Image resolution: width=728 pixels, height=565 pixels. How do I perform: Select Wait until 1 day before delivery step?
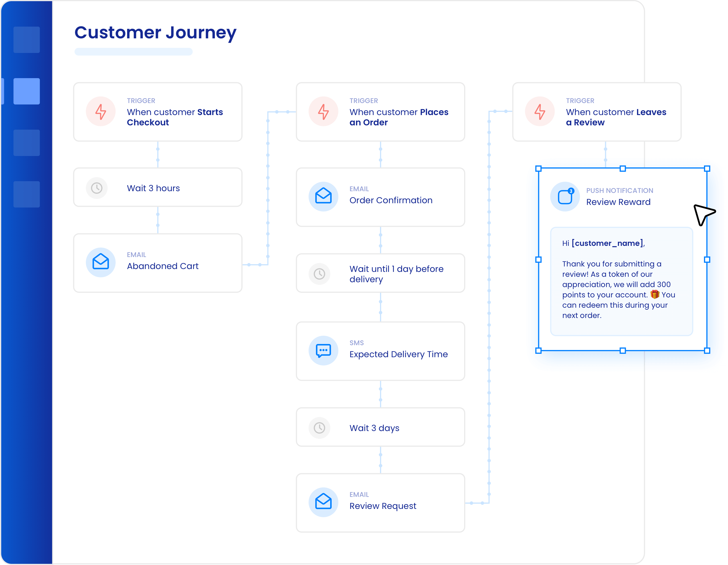pyautogui.click(x=380, y=273)
